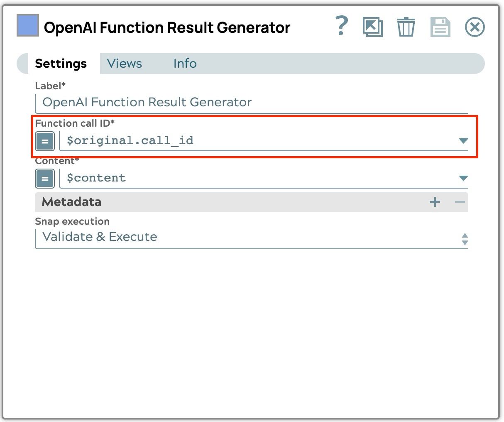Expand the Function call ID dropdown arrow
Image resolution: width=504 pixels, height=422 pixels.
463,141
